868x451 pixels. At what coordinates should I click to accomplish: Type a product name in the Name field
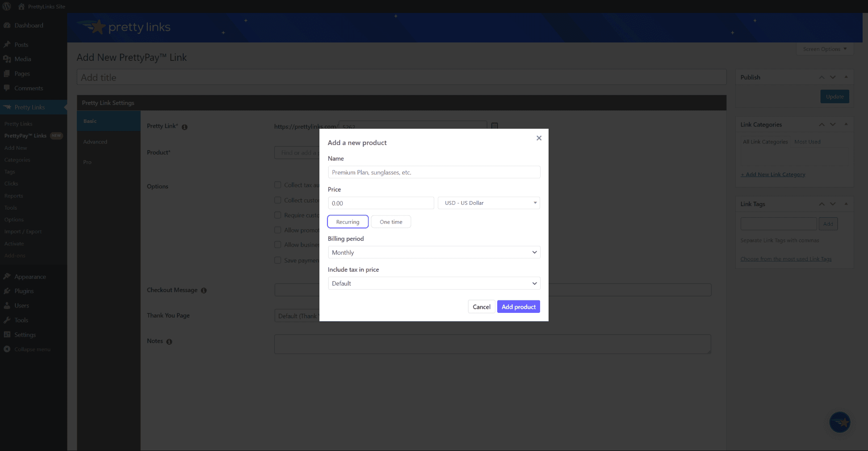pyautogui.click(x=433, y=172)
